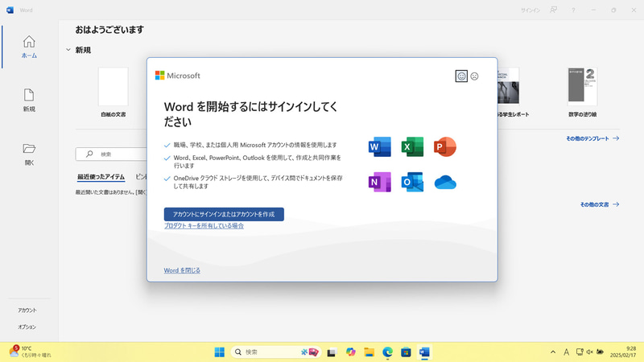This screenshot has height=362, width=644.
Task: Click サインイン in the title bar
Action: (x=530, y=10)
